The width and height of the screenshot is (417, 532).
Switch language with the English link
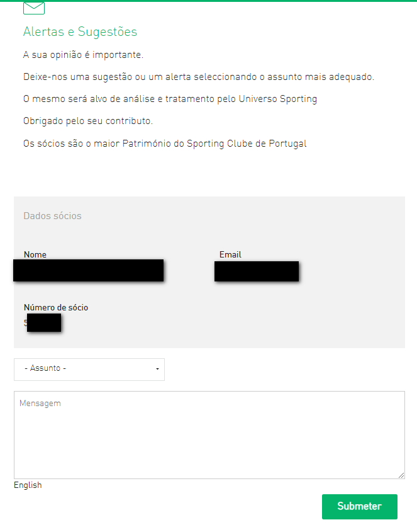pyautogui.click(x=28, y=485)
